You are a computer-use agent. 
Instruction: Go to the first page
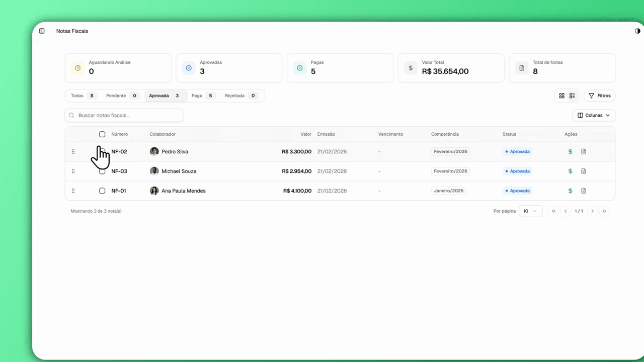(553, 211)
